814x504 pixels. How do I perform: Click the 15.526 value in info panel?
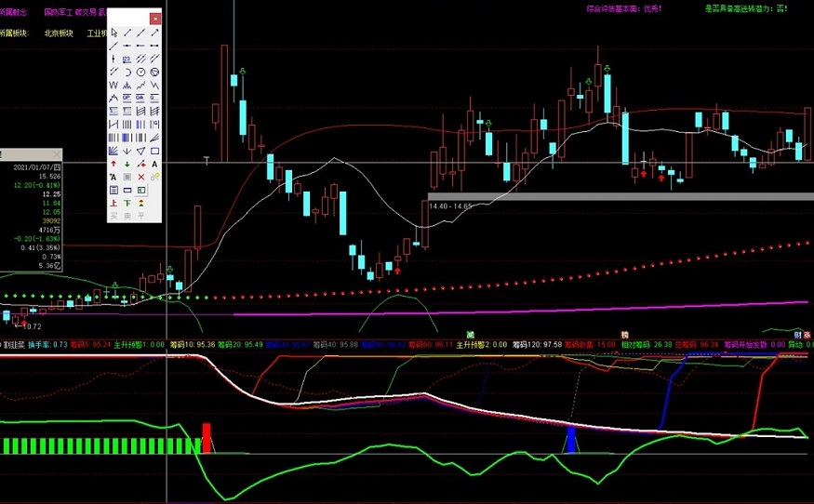tap(50, 177)
